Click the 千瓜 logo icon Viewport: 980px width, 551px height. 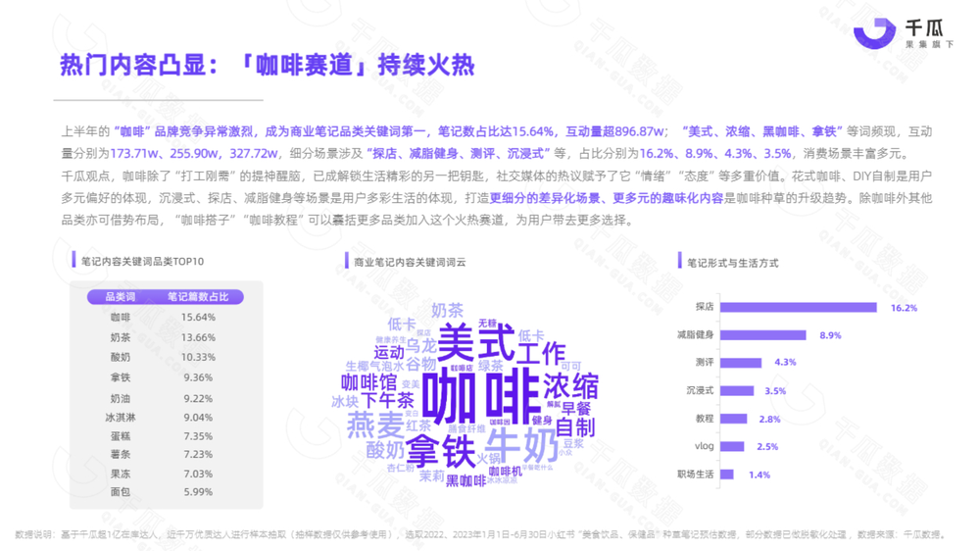(872, 33)
